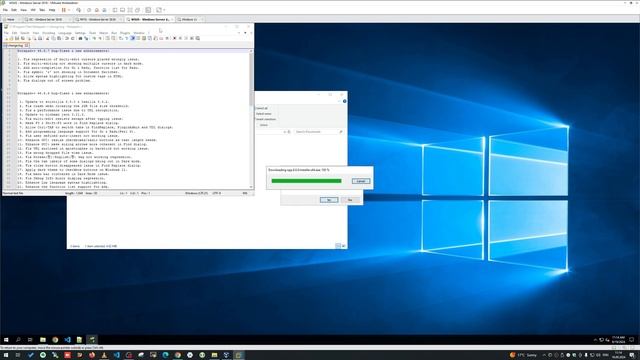Click the Save icon in Notepad++ toolbar
The width and height of the screenshot is (640, 360).
pyautogui.click(x=17, y=38)
